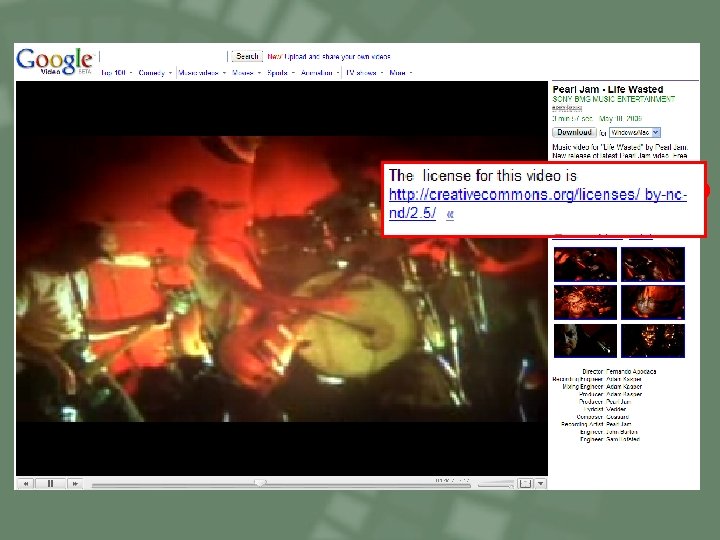Click the video seek slider handle
Image resolution: width=720 pixels, height=540 pixels.
click(x=260, y=483)
